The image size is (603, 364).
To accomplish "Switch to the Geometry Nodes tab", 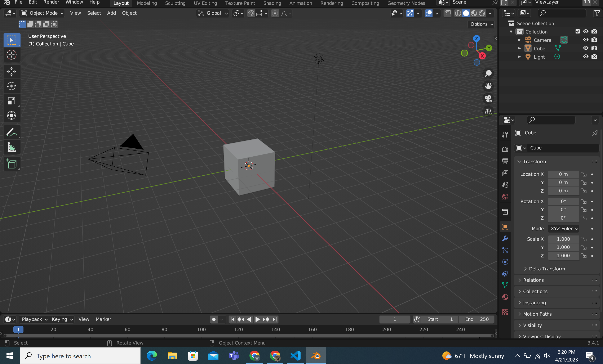I will [406, 3].
